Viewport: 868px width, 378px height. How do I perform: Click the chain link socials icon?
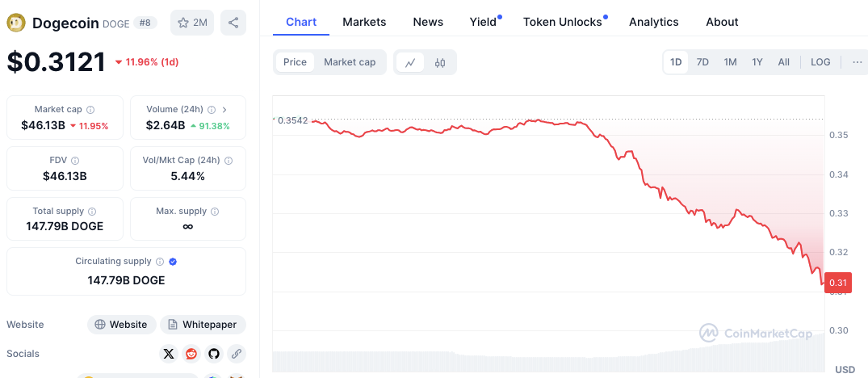(236, 353)
